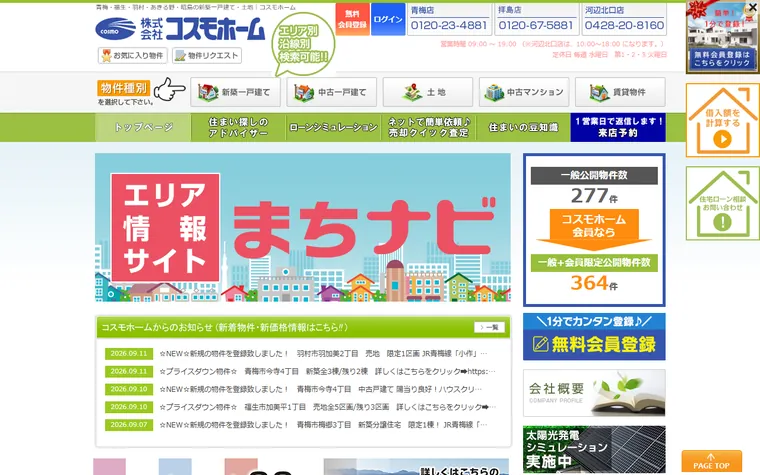Screen dimensions: 760x475
Task: Click the PAGE TOP button
Action: tap(711, 461)
